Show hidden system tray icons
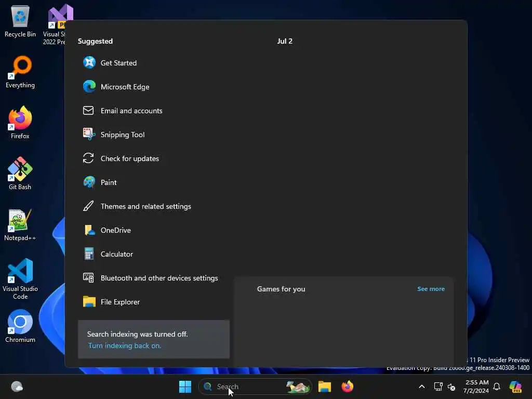Screen dimensions: 532x399 tap(422, 387)
